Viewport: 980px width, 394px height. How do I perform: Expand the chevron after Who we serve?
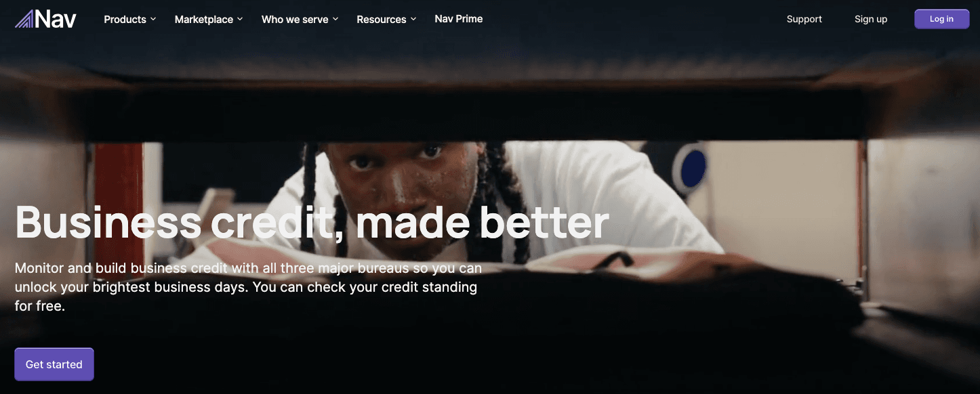(x=335, y=20)
